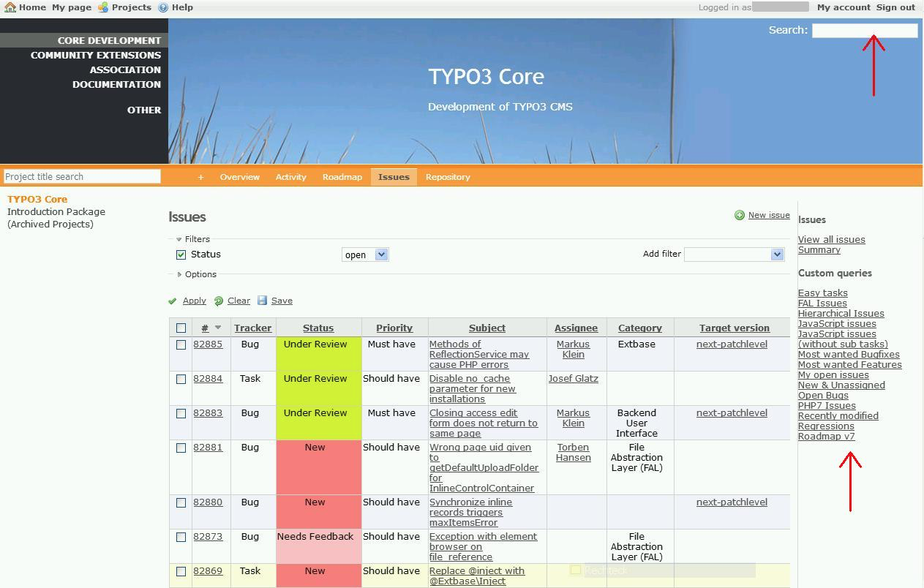Open the 'Most wanted Bugfixes' custom query
The image size is (924, 588).
pos(849,355)
